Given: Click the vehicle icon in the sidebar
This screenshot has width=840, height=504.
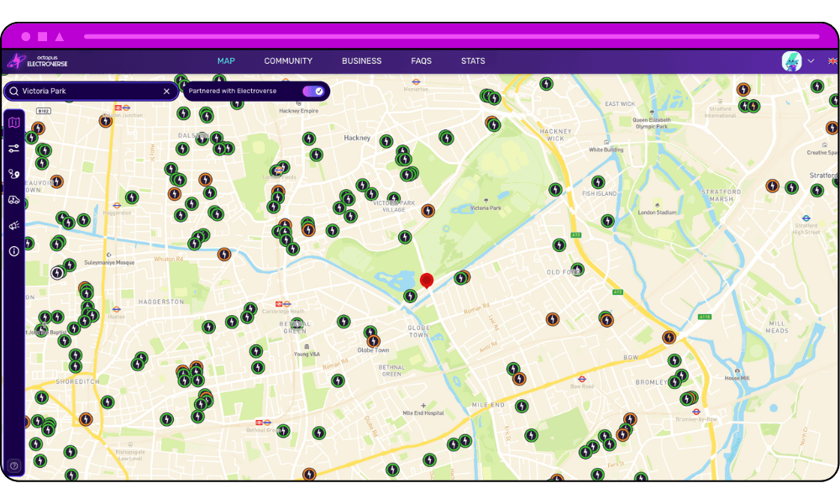Looking at the screenshot, I should coord(14,200).
